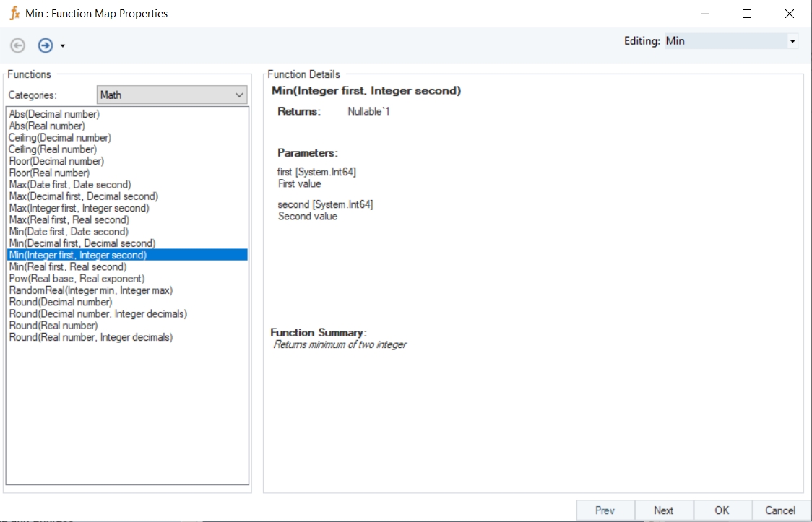Pick Round(Decimal number, Integer decimals)
Viewport: 812px width, 522px height.
click(98, 314)
